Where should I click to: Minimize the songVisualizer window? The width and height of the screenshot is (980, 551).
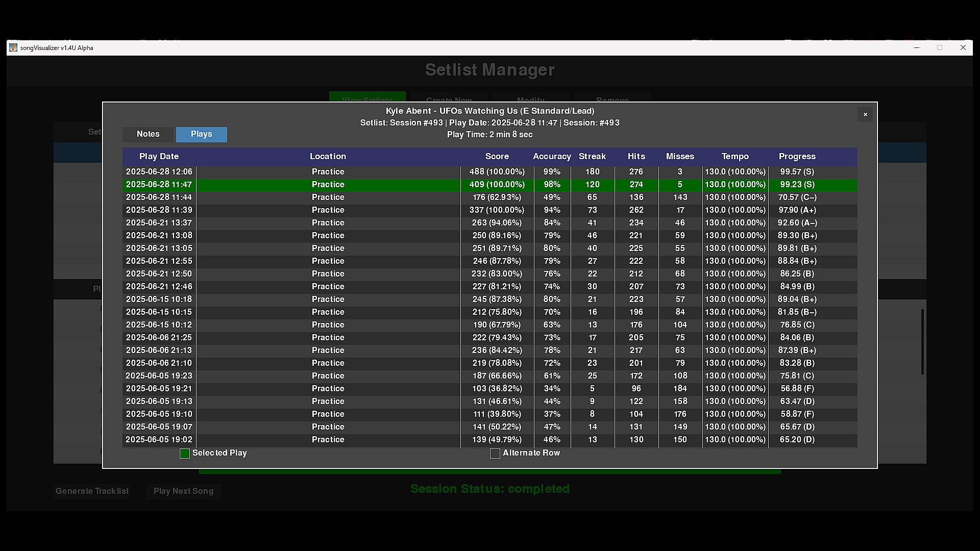916,47
